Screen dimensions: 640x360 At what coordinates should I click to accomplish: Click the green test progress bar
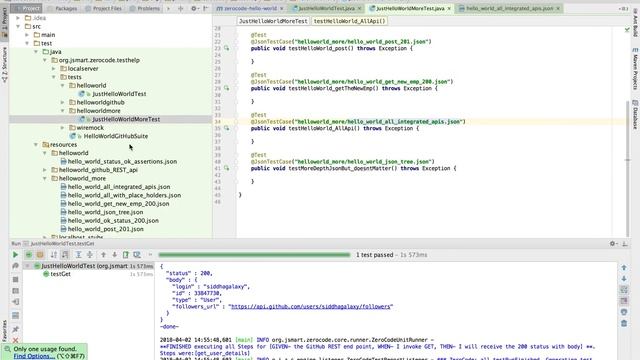coord(254,255)
